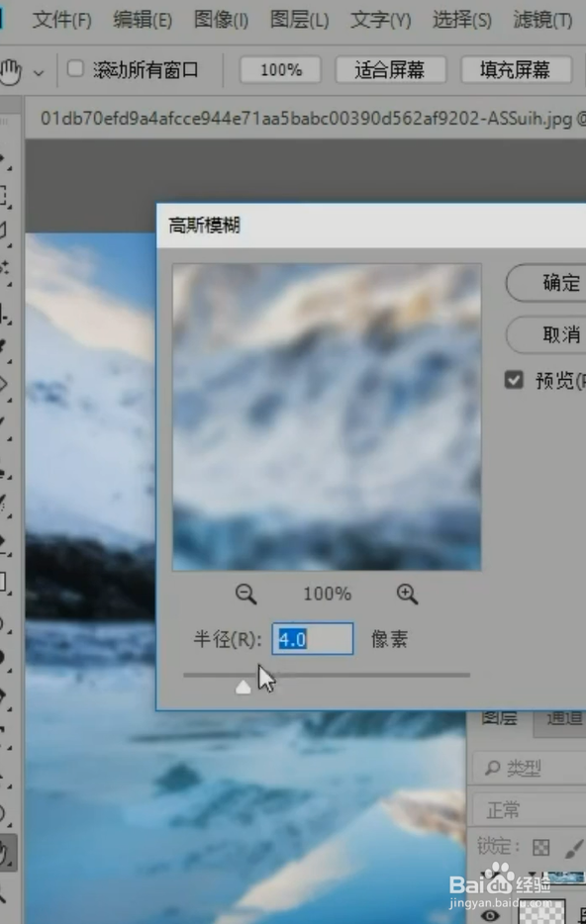Click the 半径(R) radius input field
This screenshot has height=924, width=586.
pyautogui.click(x=313, y=639)
